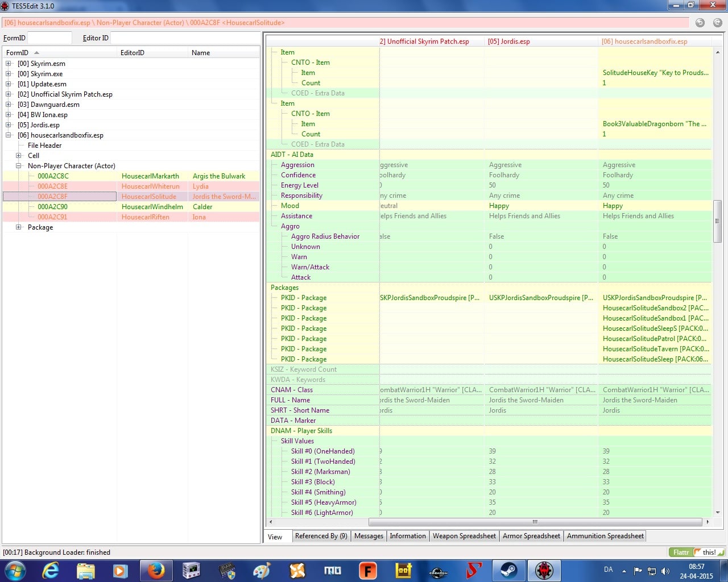Open Paint from the taskbar

tap(262, 571)
